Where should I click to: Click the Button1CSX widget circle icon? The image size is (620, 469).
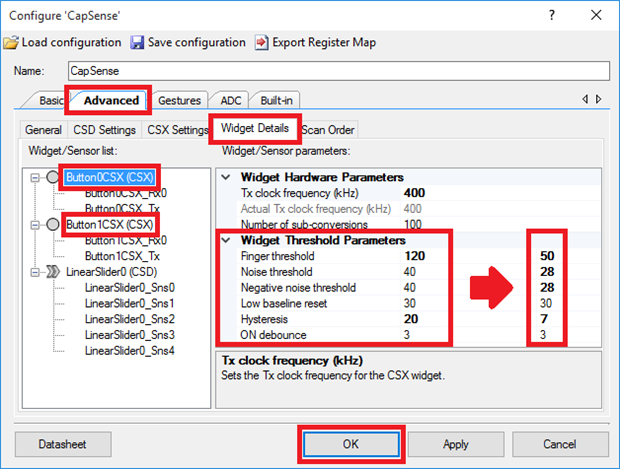53,225
